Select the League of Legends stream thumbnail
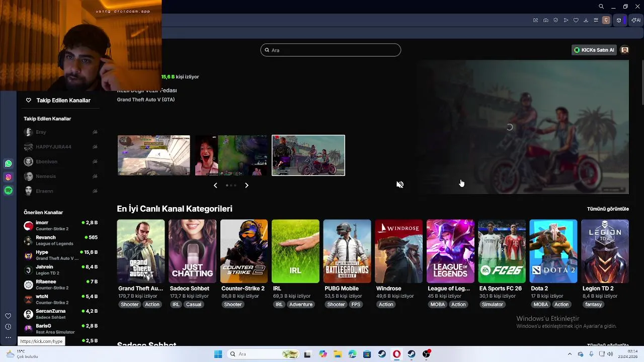The height and width of the screenshot is (362, 644). pos(231,155)
